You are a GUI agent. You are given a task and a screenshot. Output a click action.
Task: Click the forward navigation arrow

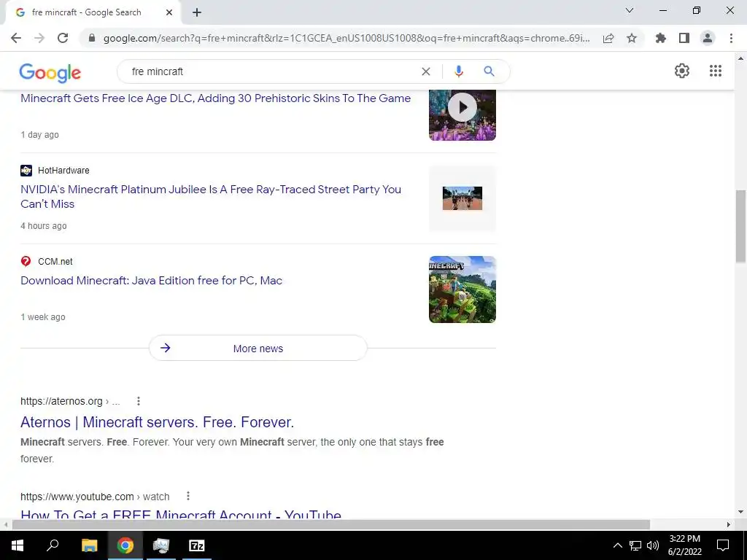pos(39,38)
